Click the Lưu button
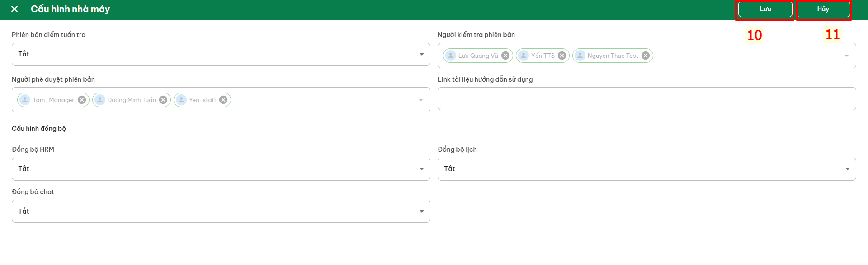This screenshot has height=265, width=868. coord(765,9)
